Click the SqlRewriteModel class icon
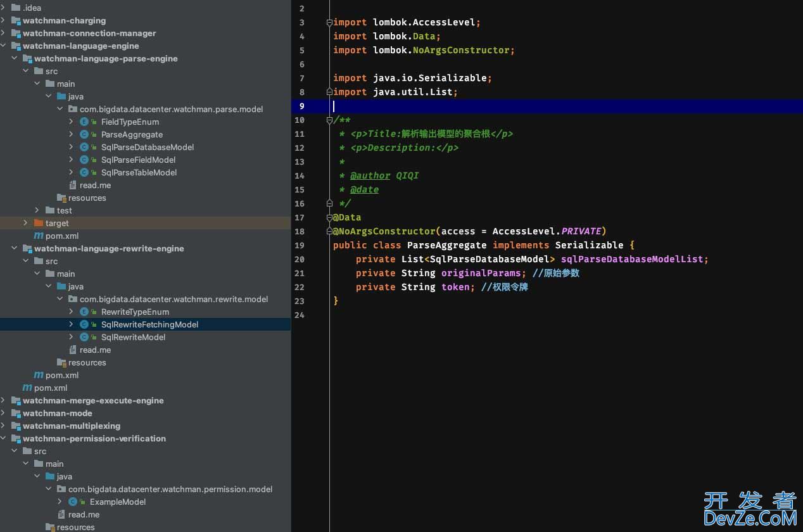The image size is (803, 532). pos(84,337)
